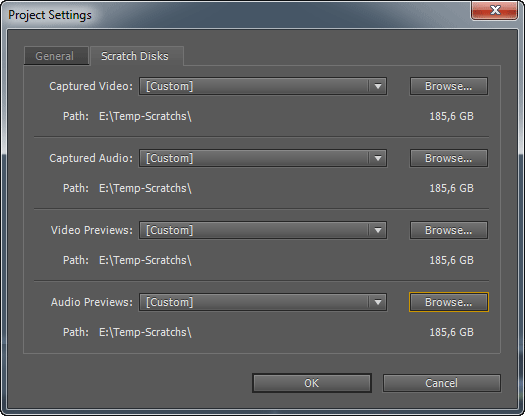Open the Video Previews location dropdown
Screen dimensions: 525x416
263,230
